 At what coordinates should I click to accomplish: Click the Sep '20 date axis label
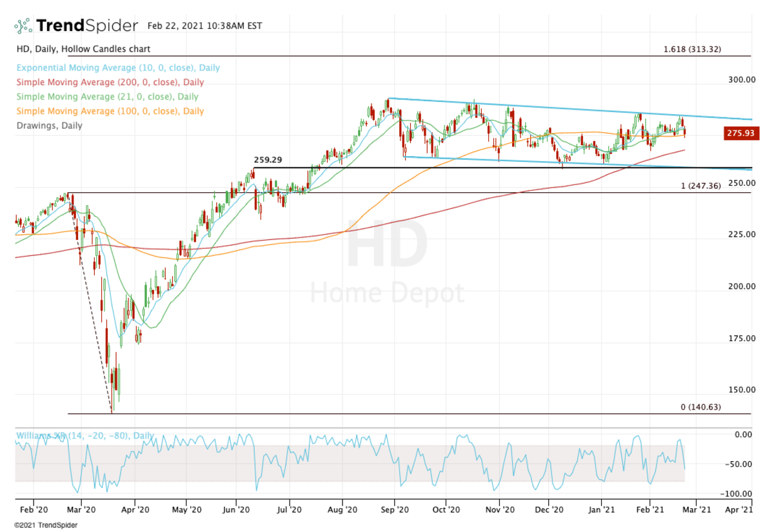coord(395,509)
